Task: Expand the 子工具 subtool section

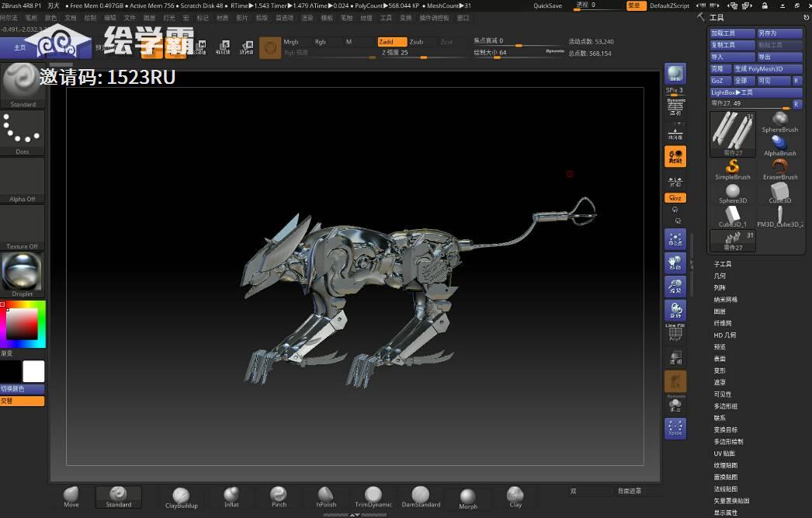Action: (723, 264)
